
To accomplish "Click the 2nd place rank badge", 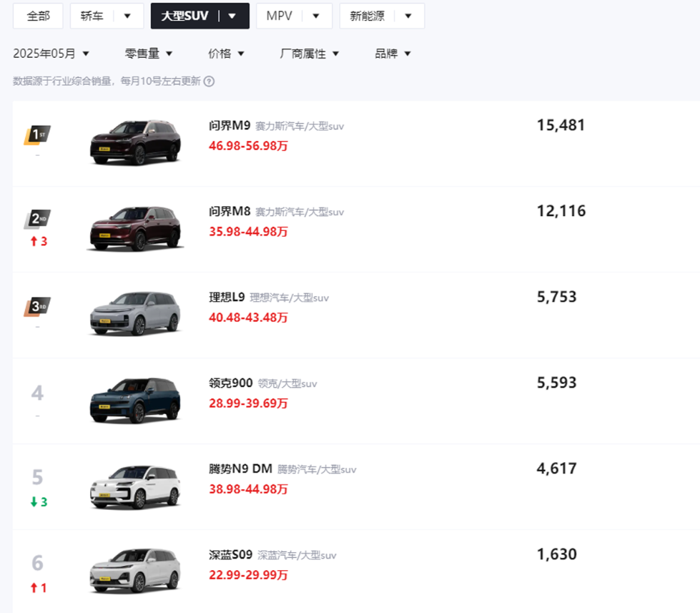I will [37, 219].
